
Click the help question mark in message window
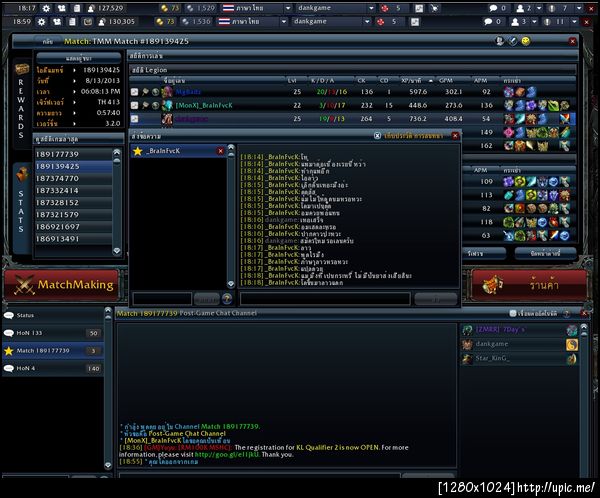point(227,299)
